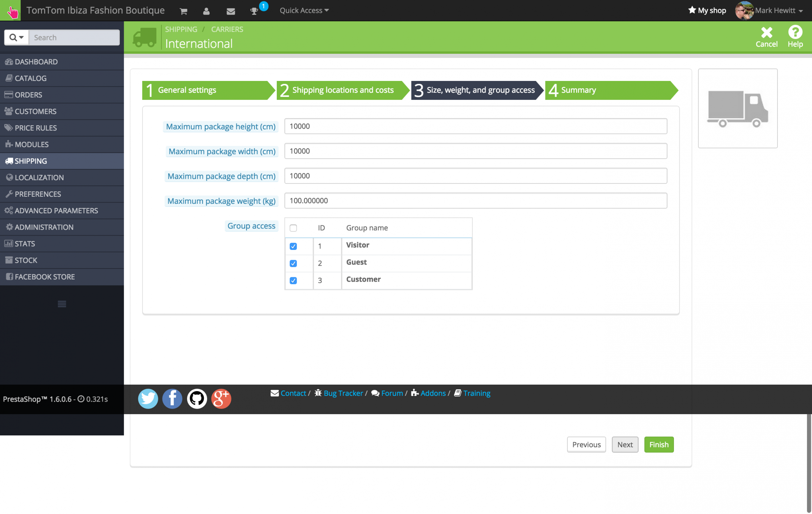
Task: Click the Help question mark icon
Action: pos(795,37)
